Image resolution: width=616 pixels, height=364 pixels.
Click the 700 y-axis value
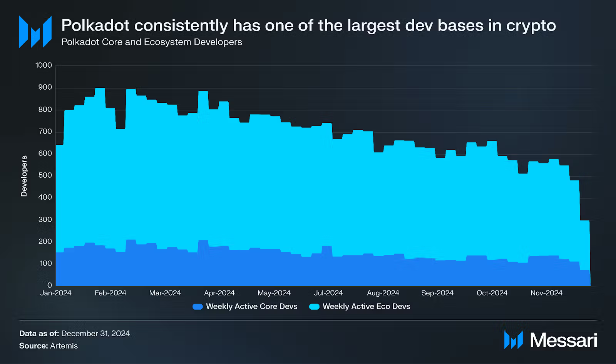[x=45, y=132]
